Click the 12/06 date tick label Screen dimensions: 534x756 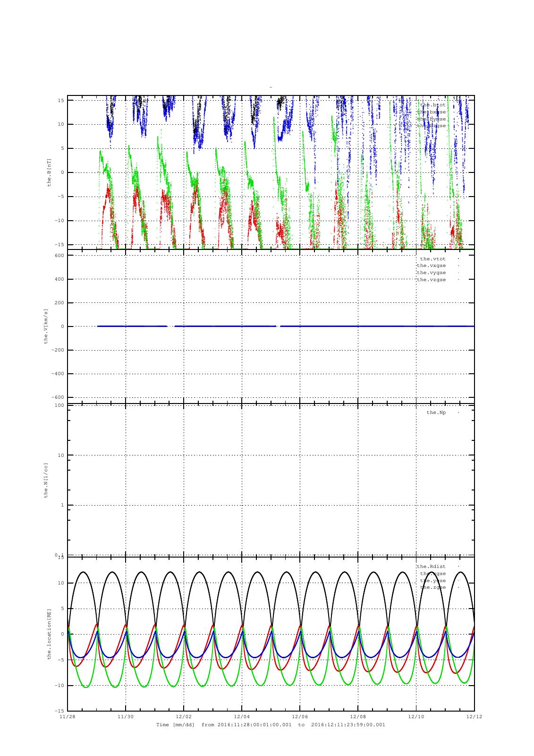pos(300,717)
